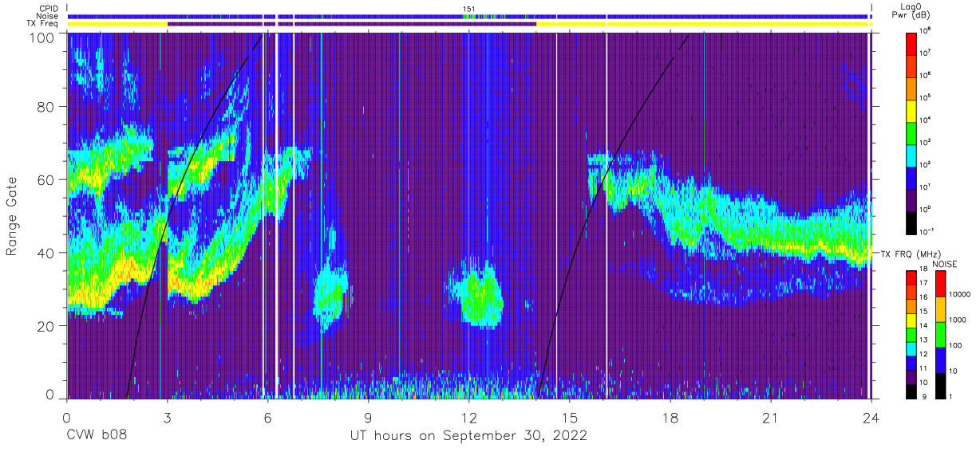Viewport: 980px width, 452px height.
Task: Click range gate tick label 80
Action: (45, 107)
